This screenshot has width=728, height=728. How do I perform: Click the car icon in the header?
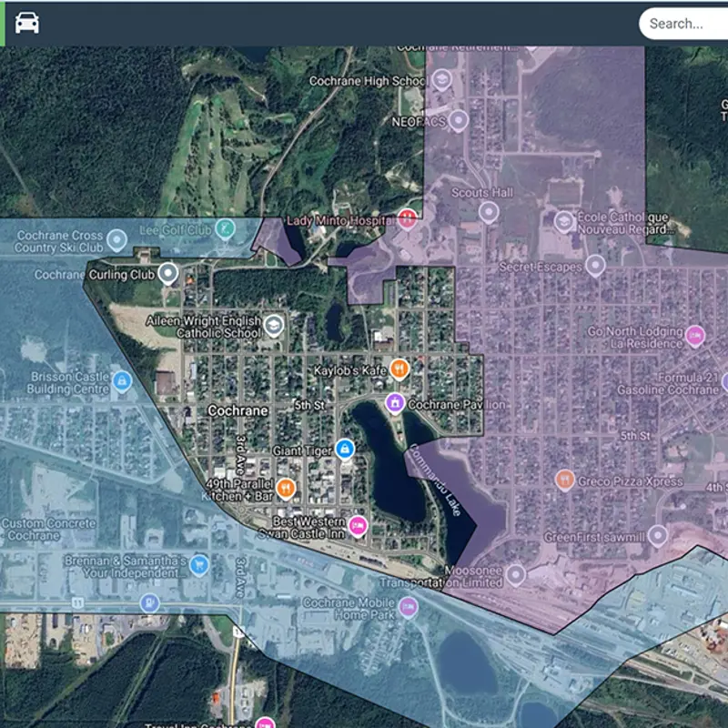pyautogui.click(x=27, y=23)
